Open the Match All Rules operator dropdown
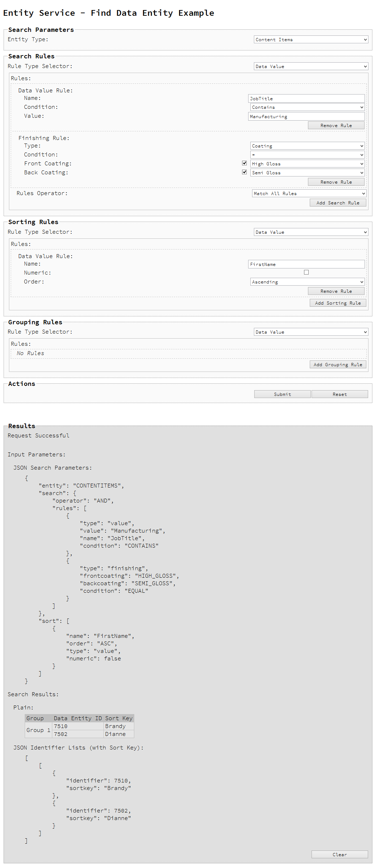This screenshot has height=868, width=376. tap(309, 194)
